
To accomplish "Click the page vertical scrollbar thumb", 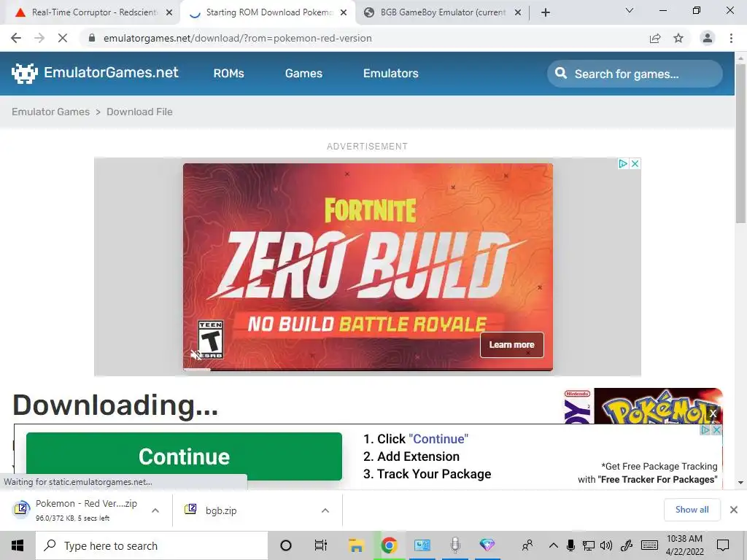I will click(x=741, y=143).
